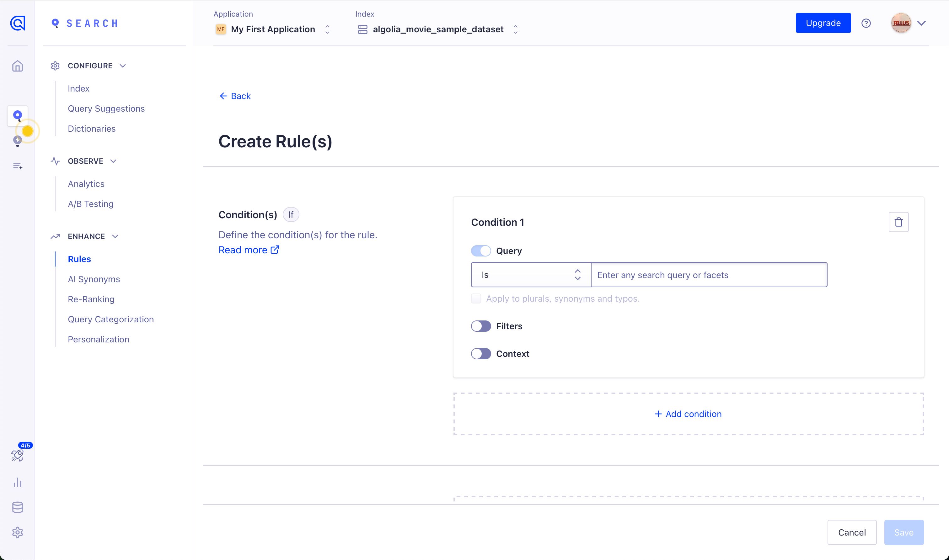Click the help question mark icon
The image size is (949, 560).
(866, 24)
